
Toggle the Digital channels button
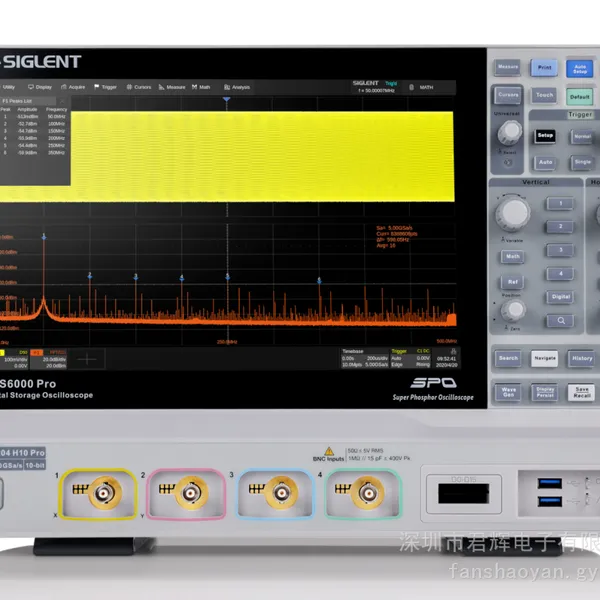561,297
